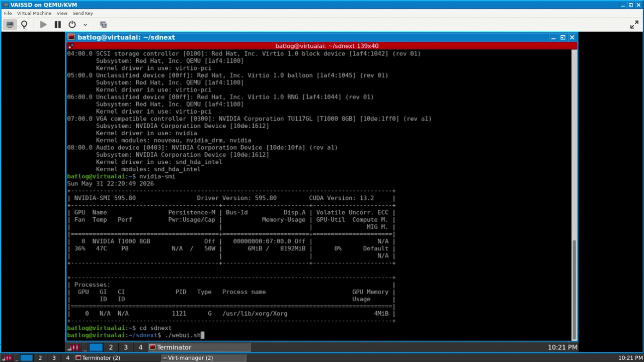Open the View menu
The width and height of the screenshot is (644, 362).
[62, 13]
